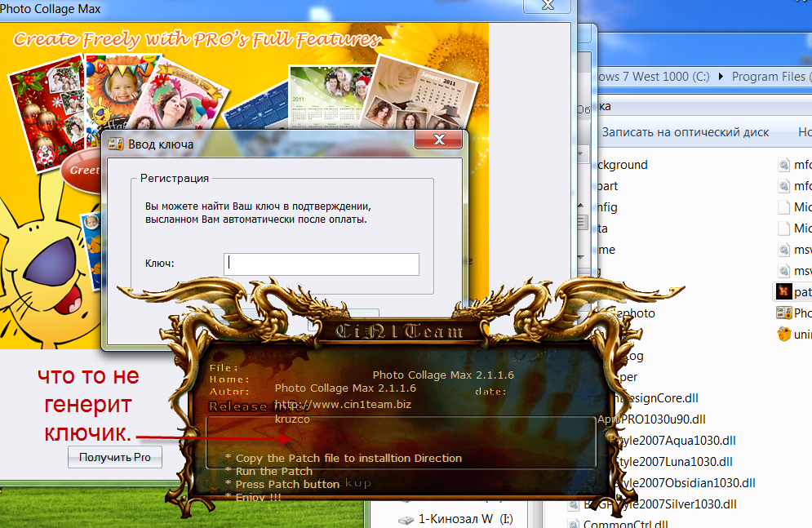This screenshot has width=812, height=528.
Task: Click the uninstaller box icon labeled uni
Action: pos(784,334)
